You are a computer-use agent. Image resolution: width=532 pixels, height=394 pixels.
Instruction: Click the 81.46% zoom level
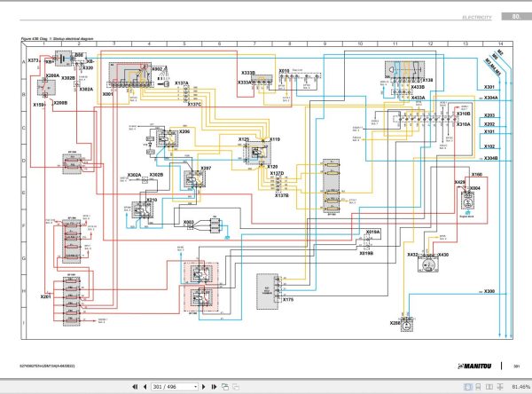520,387
